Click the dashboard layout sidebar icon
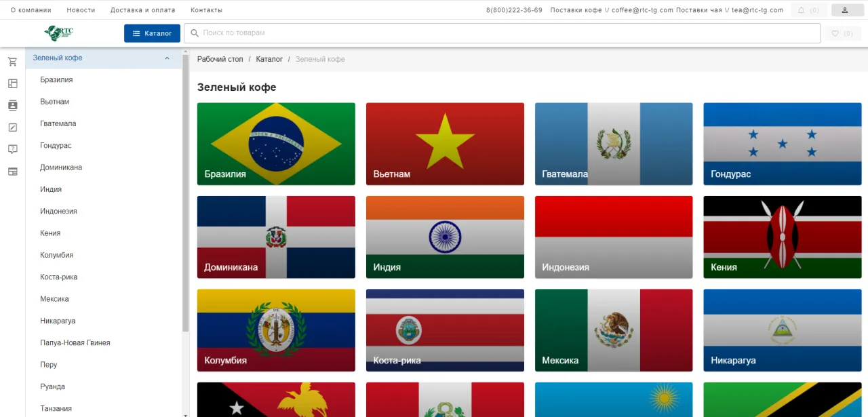The width and height of the screenshot is (868, 417). 12,83
